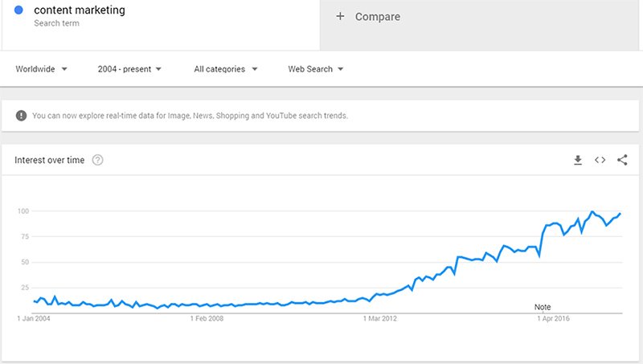Click the 1 Mar 2012 axis label
Screen dimensions: 643x364
pos(379,318)
